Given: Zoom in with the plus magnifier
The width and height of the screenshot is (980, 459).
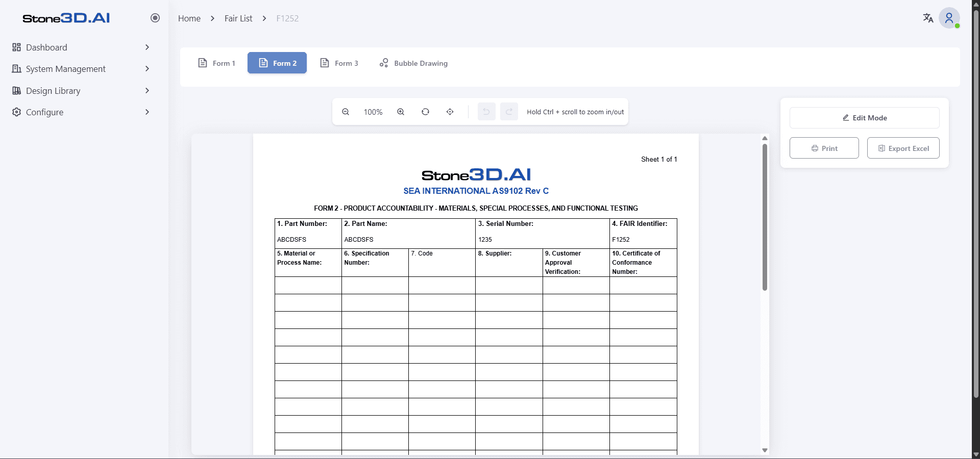Looking at the screenshot, I should coord(401,112).
